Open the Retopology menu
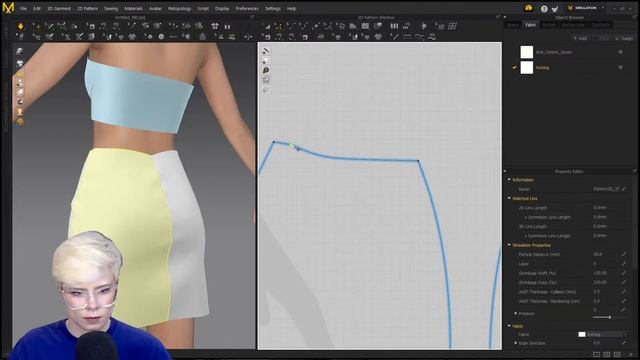 click(x=179, y=9)
